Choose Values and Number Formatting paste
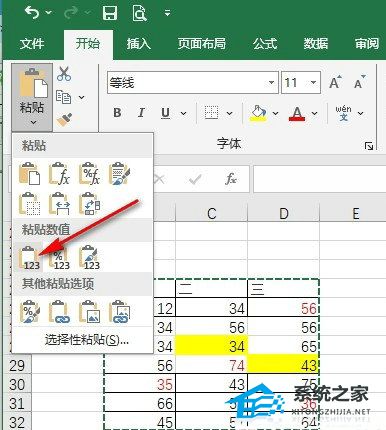Screen dimensions: 386x430 [x=59, y=257]
